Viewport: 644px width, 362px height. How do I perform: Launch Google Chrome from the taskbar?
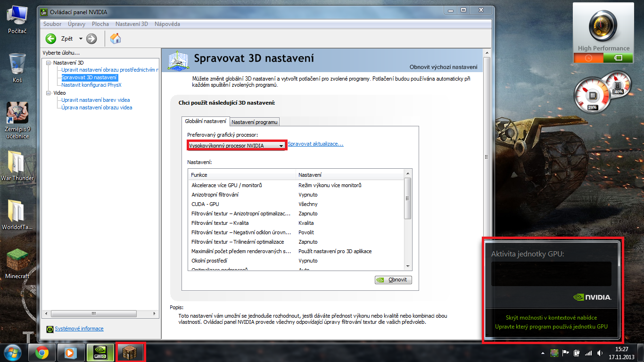[x=42, y=353]
